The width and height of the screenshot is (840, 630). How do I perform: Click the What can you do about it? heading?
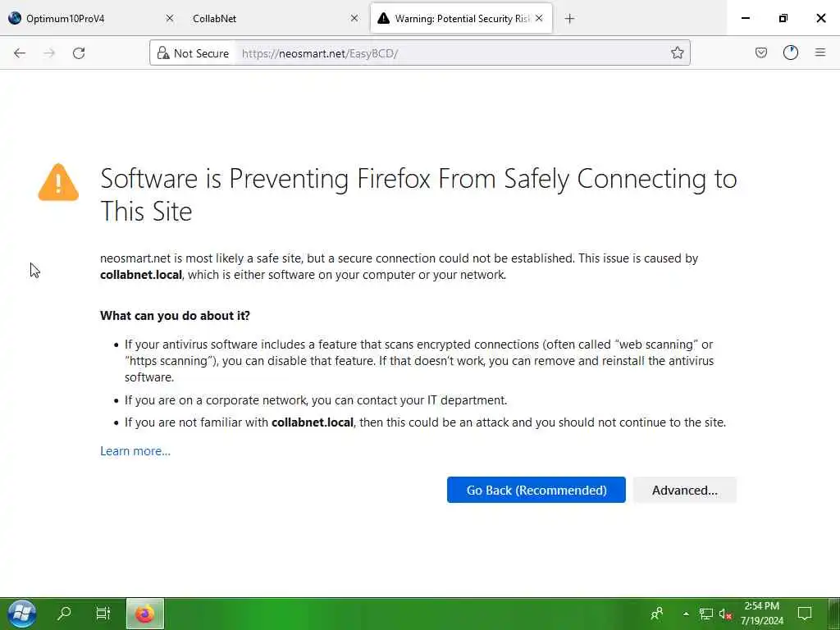click(176, 316)
